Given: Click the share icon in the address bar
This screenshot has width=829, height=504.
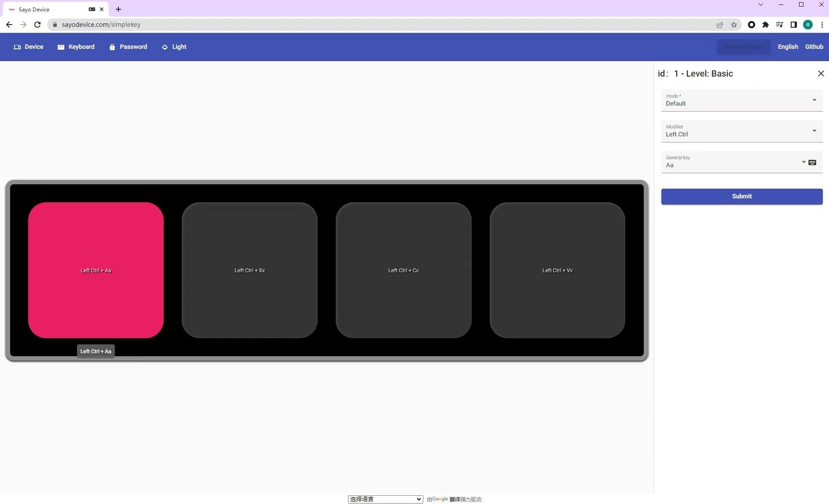Looking at the screenshot, I should click(720, 25).
